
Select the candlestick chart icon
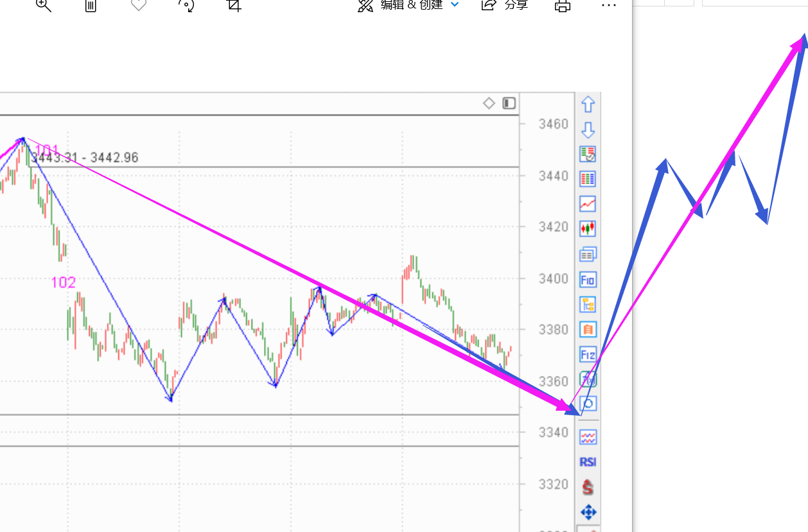click(588, 228)
